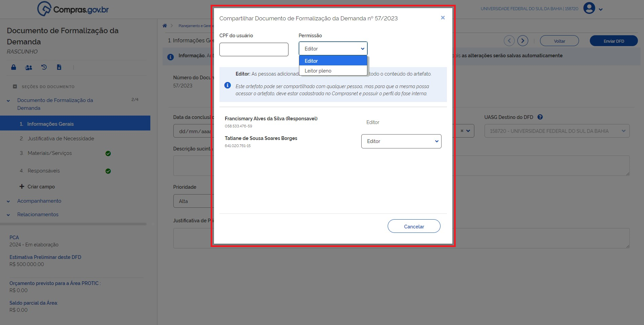Expand the Relacionamentos section
Screen dimensions: 644x325
pos(38,215)
